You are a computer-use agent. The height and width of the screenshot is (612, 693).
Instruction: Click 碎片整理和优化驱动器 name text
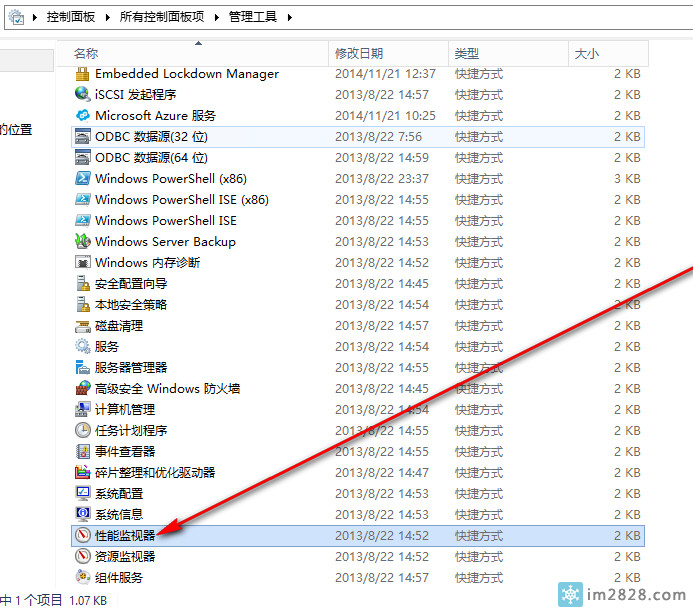[x=155, y=472]
